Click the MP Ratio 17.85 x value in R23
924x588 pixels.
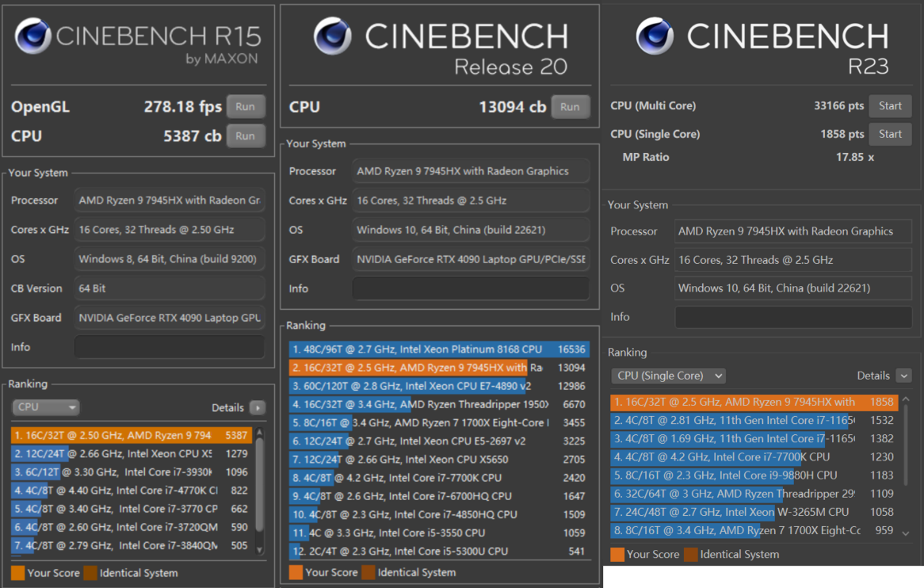[855, 157]
